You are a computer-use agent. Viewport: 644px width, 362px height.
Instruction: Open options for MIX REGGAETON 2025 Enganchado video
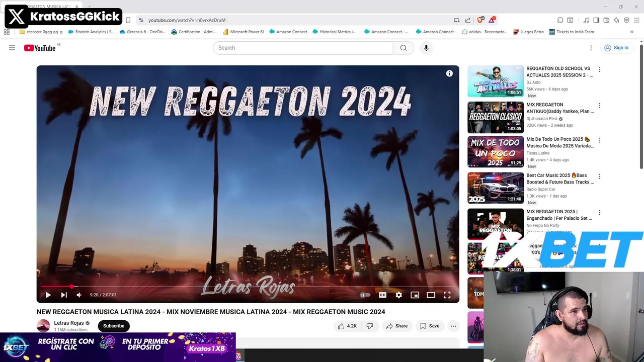(x=599, y=212)
